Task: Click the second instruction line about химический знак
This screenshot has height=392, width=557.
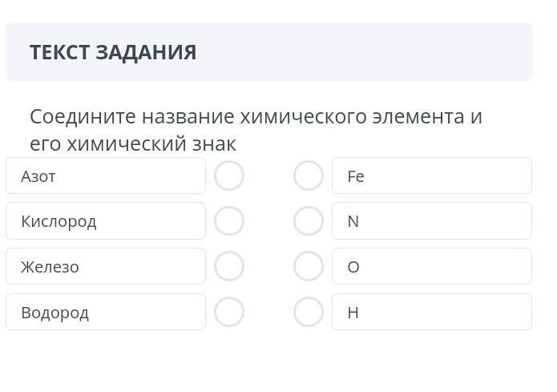Action: (x=133, y=144)
